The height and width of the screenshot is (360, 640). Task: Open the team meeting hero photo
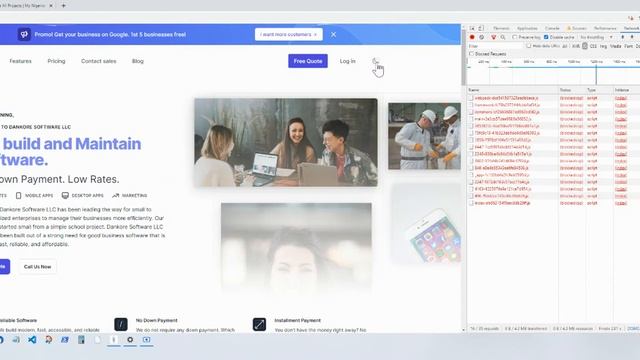(286, 142)
